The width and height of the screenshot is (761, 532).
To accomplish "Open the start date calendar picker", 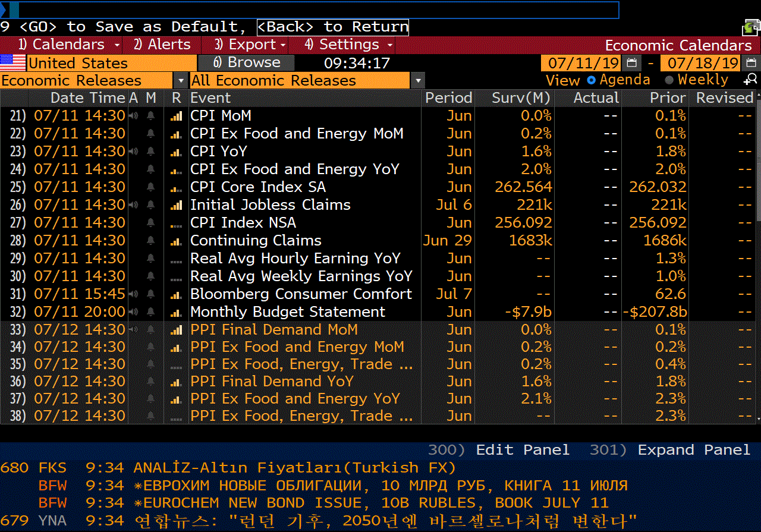I will coord(631,63).
